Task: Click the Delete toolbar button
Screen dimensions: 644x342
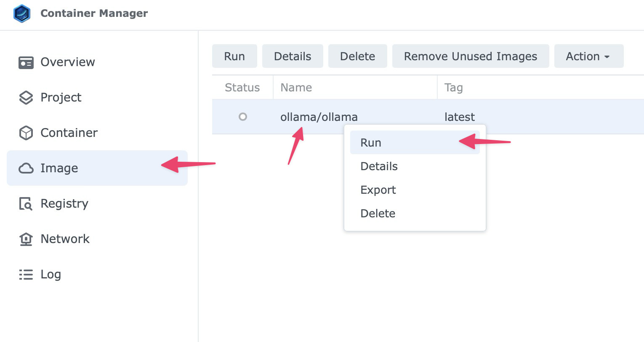Action: [357, 56]
